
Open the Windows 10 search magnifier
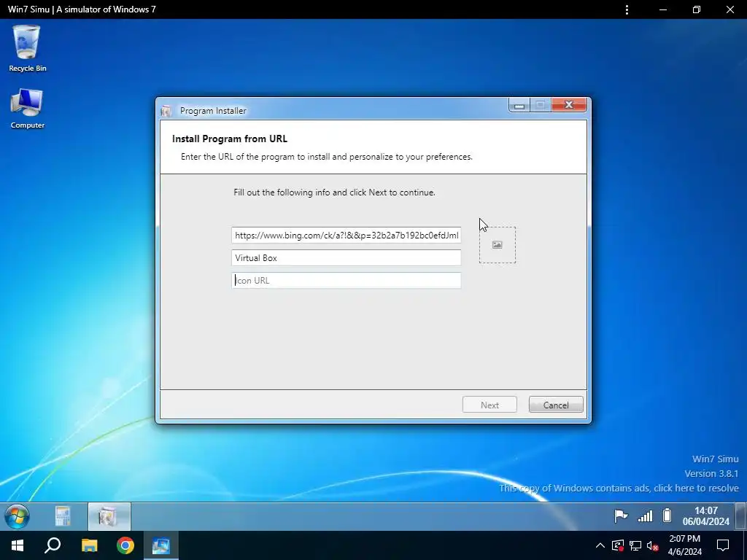[x=53, y=545]
